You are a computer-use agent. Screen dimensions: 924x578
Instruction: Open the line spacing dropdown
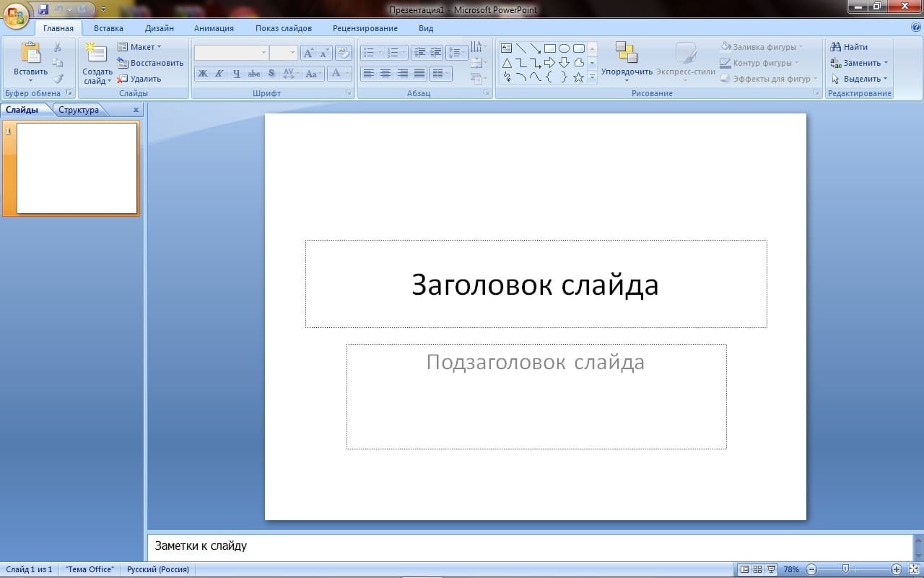[x=456, y=53]
